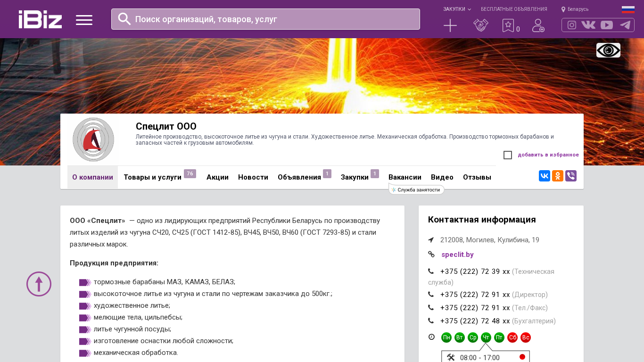Switch language via the Russian flag
This screenshot has height=362, width=644.
[x=628, y=9]
